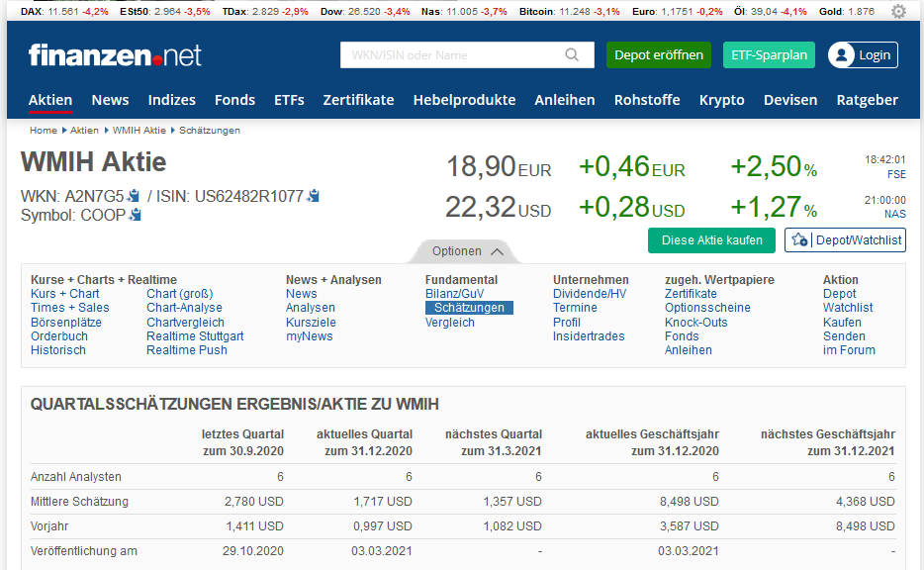Go to the finanzen.net logo homepage
The width and height of the screenshot is (924, 570).
pyautogui.click(x=115, y=54)
